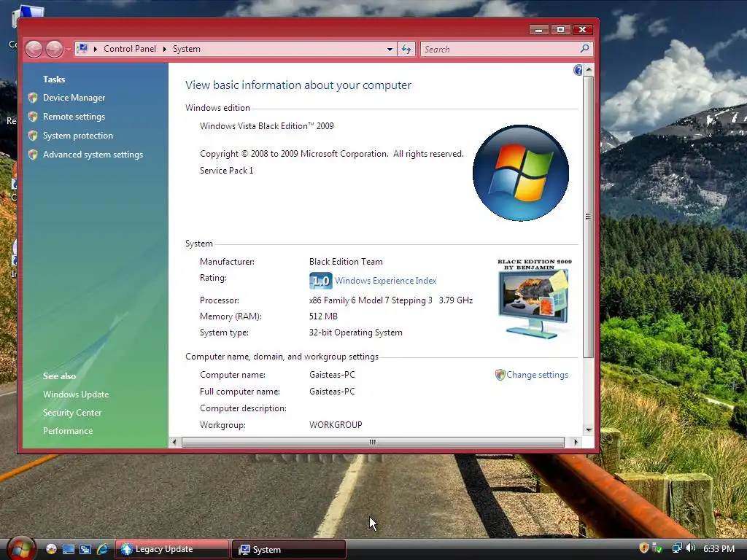
Task: Click shield icon beside Advanced system settings
Action: (x=33, y=155)
